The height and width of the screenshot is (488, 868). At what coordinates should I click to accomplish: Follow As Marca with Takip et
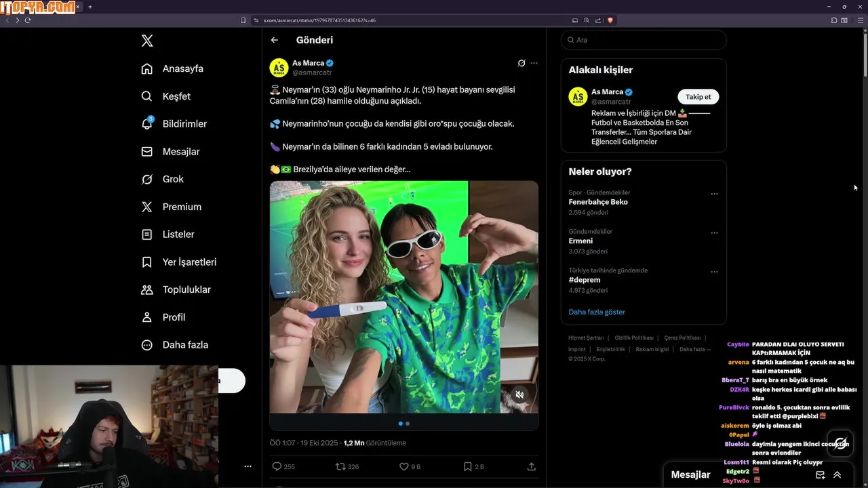pyautogui.click(x=698, y=97)
